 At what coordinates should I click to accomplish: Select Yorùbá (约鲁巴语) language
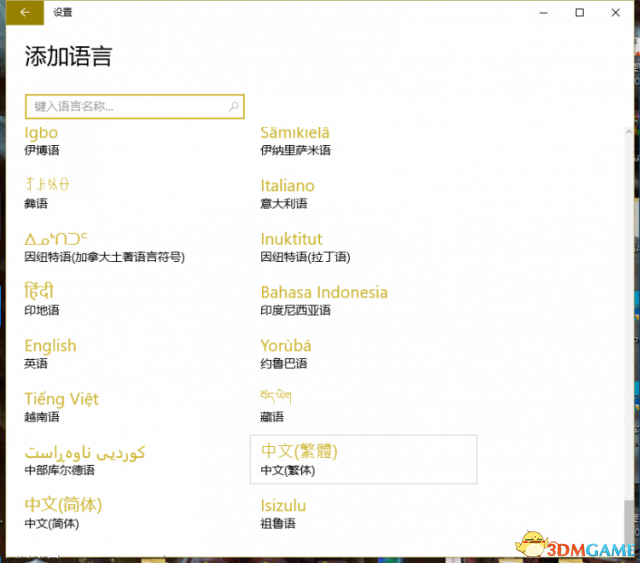pos(286,354)
